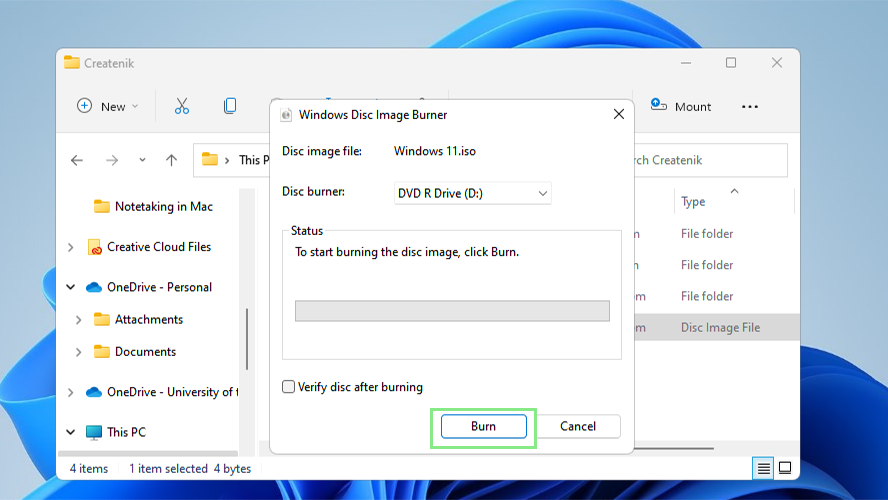This screenshot has width=888, height=500.
Task: Sort by the Type column header
Action: [693, 202]
